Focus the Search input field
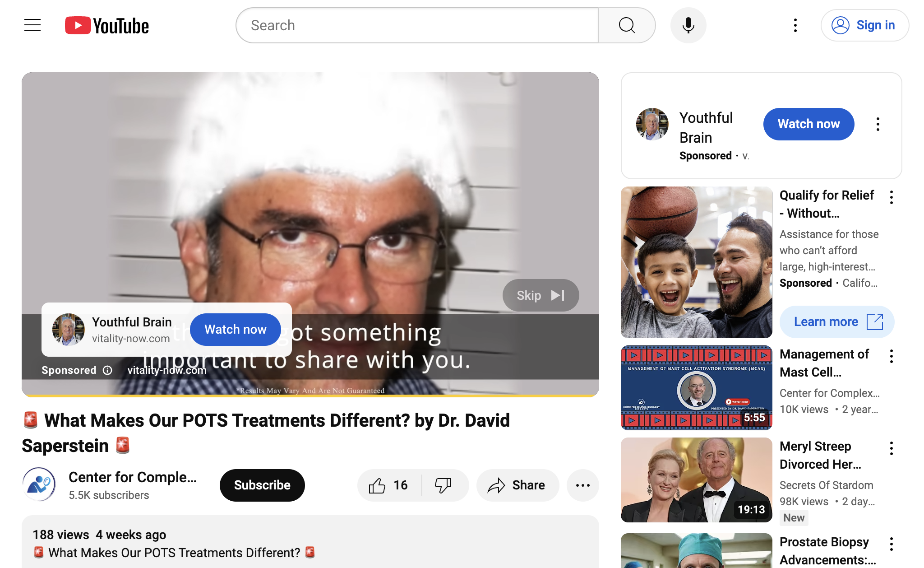Viewport: 924px width, 568px height. click(x=417, y=25)
